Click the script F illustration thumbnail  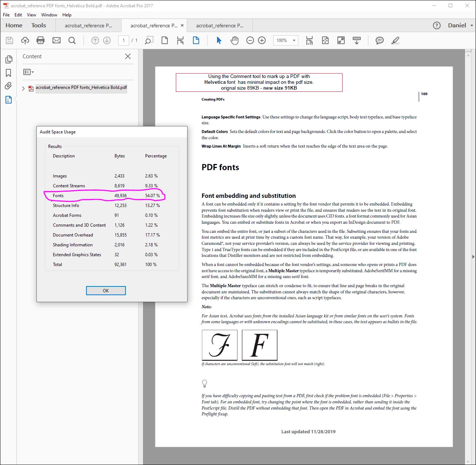(220, 345)
